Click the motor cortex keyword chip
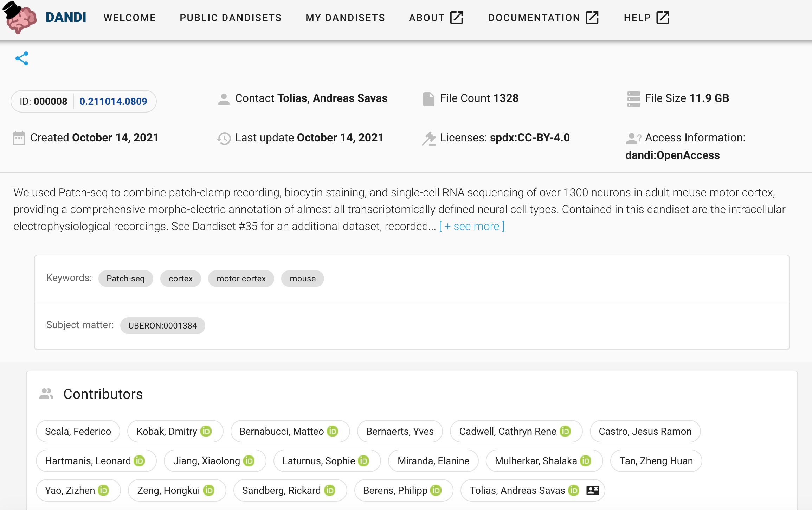812x510 pixels. coord(241,279)
